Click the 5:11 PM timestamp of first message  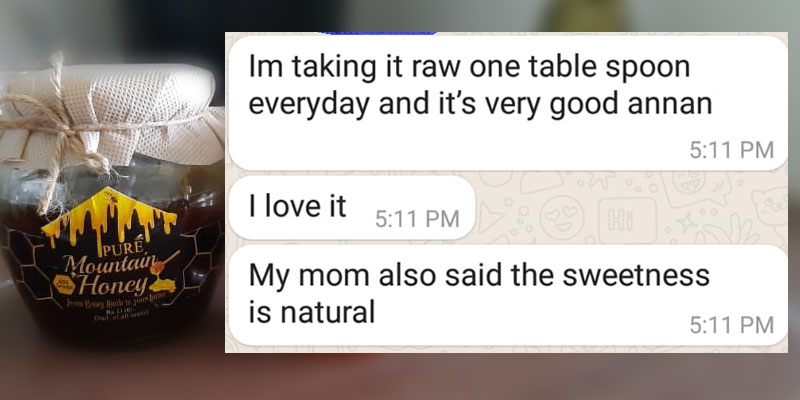pyautogui.click(x=732, y=150)
